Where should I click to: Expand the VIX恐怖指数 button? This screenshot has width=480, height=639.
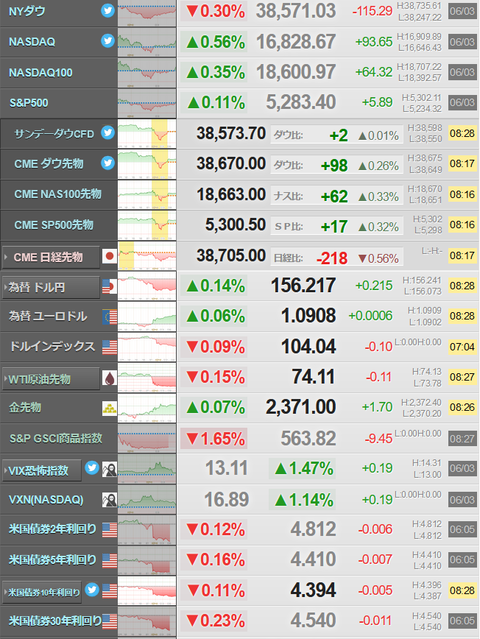(x=42, y=471)
